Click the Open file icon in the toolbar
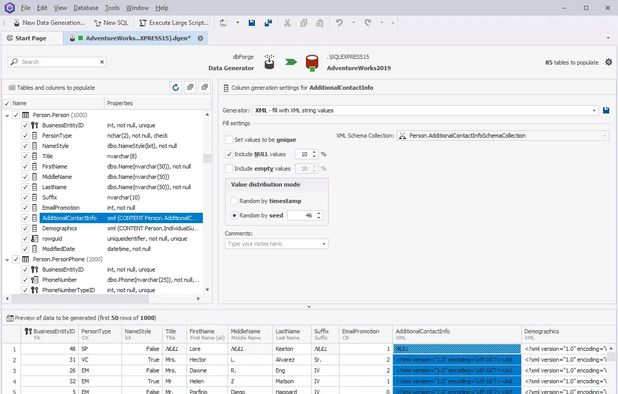Screen dimensions: 618x394 [x=223, y=23]
